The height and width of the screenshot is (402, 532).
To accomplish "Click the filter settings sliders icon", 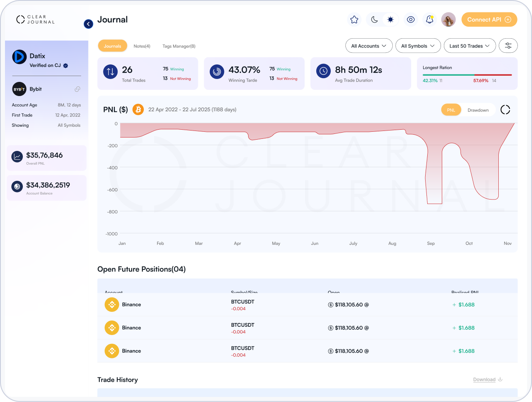I will pyautogui.click(x=508, y=46).
